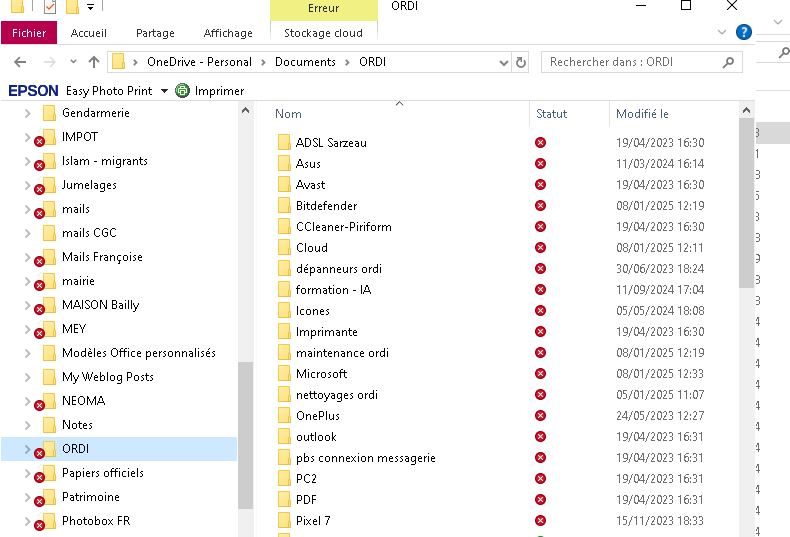Click OneDrive - Personal breadcrumb
Viewport: 790px width, 537px height.
pos(200,62)
